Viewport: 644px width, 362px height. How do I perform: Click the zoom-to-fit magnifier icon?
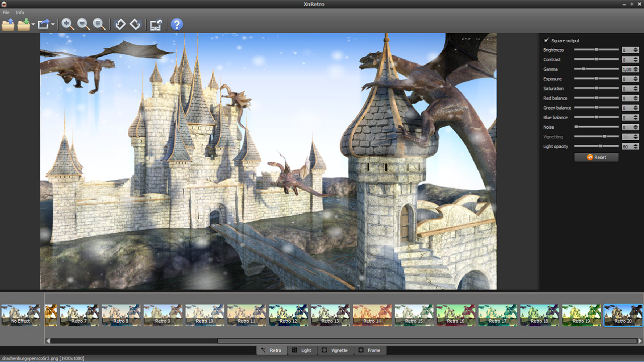pyautogui.click(x=100, y=24)
